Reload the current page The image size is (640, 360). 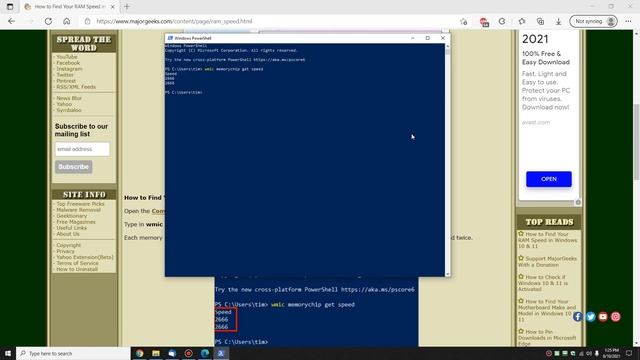[x=48, y=21]
